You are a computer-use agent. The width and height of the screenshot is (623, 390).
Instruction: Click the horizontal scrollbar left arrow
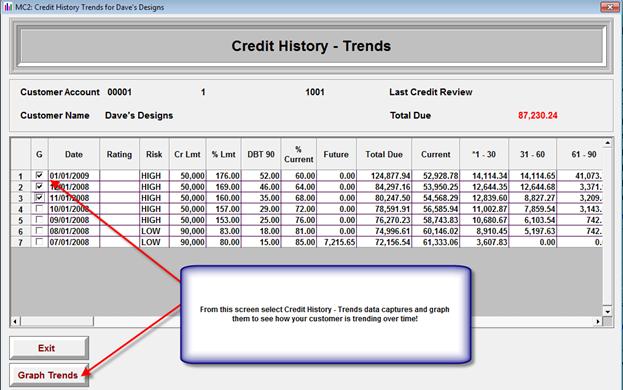click(x=15, y=321)
